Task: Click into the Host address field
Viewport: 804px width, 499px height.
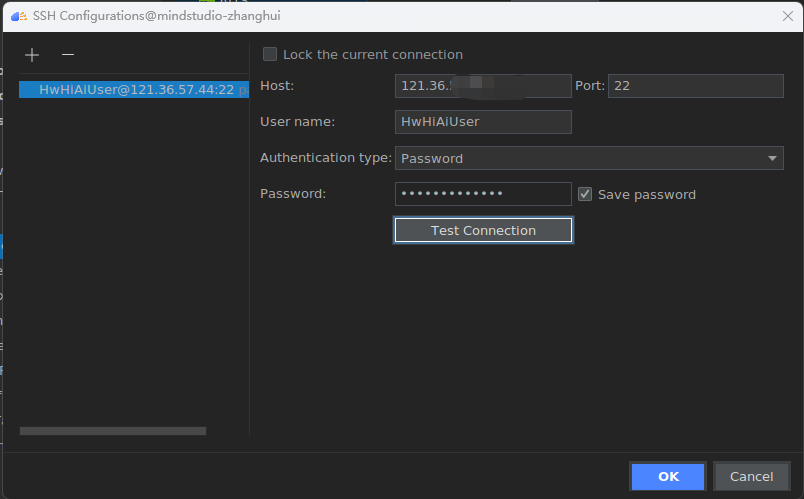Action: click(x=483, y=86)
